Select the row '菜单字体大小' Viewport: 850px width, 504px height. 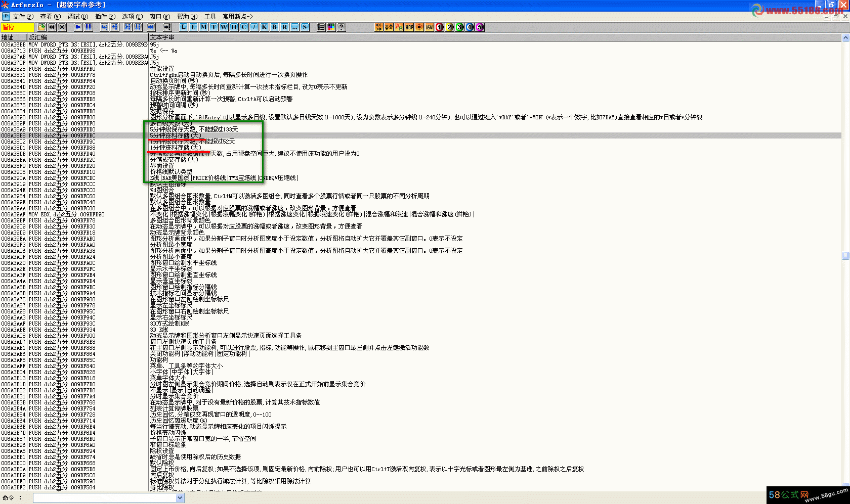tap(420, 378)
